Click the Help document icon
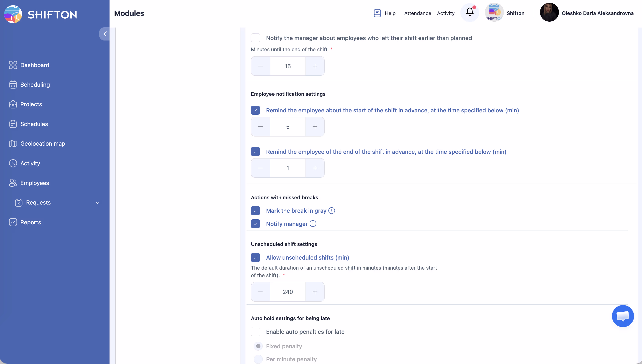Viewport: 642px width, 364px height. (x=377, y=13)
